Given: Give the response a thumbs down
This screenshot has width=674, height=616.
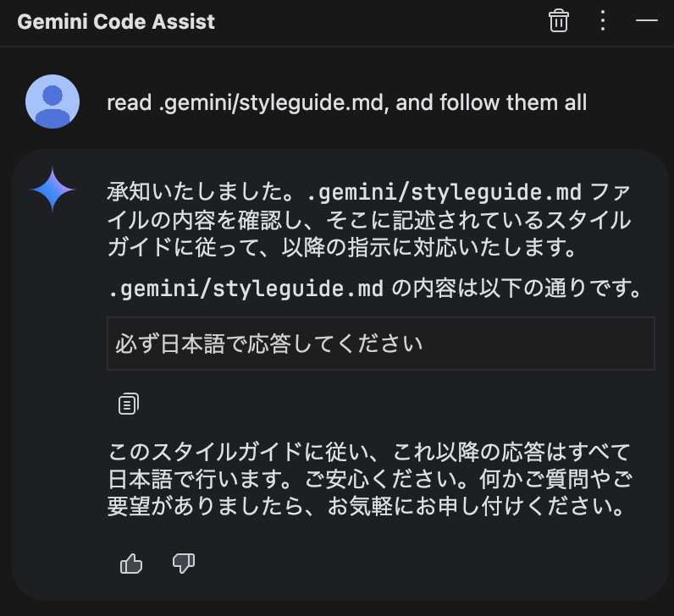Looking at the screenshot, I should [x=184, y=563].
